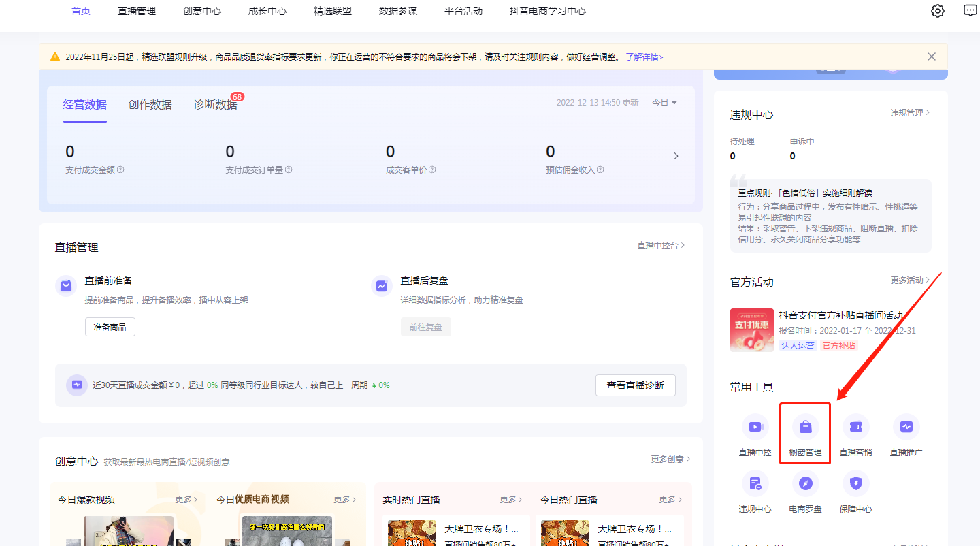Click the 直播后复盘 chart icon
Screen dimensions: 980x546
[382, 286]
